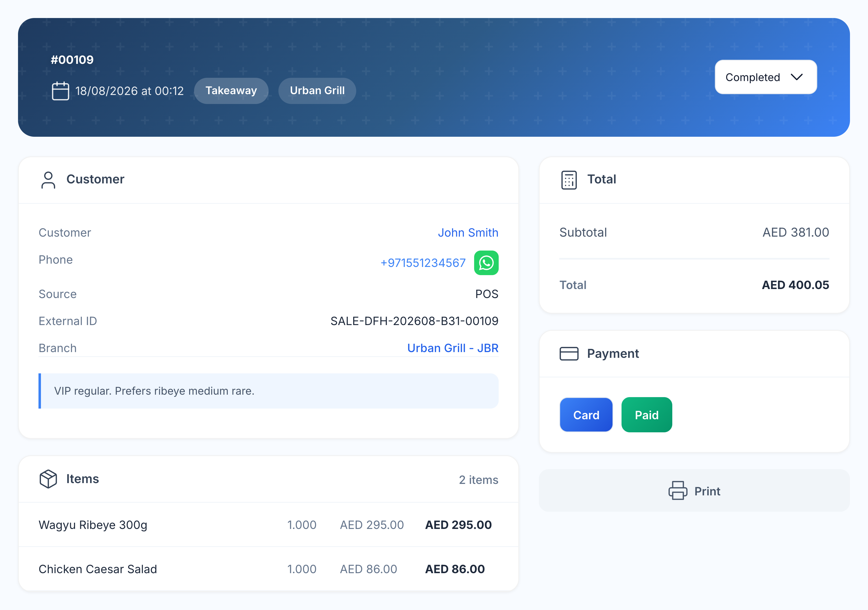Viewport: 868px width, 610px height.
Task: Click the Urban Grill brand tag
Action: tap(317, 91)
